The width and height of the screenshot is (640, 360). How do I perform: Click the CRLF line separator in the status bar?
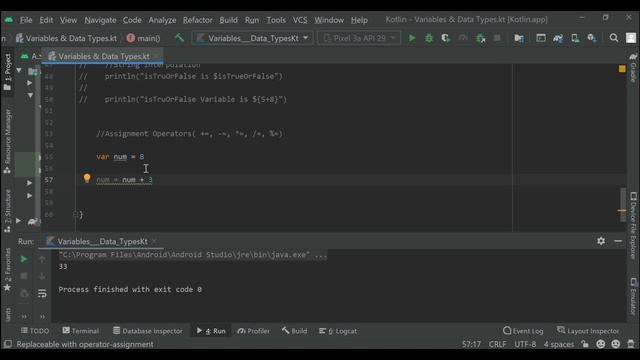click(498, 344)
